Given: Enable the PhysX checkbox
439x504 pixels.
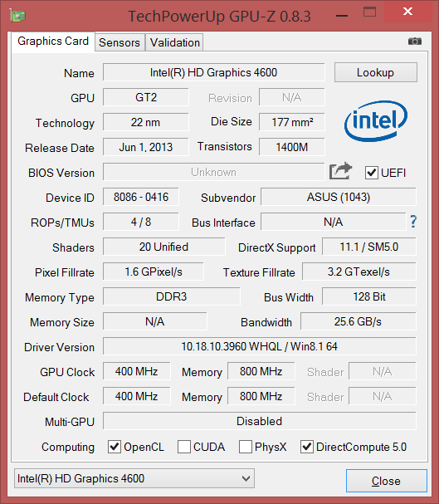Looking at the screenshot, I should coord(246,447).
